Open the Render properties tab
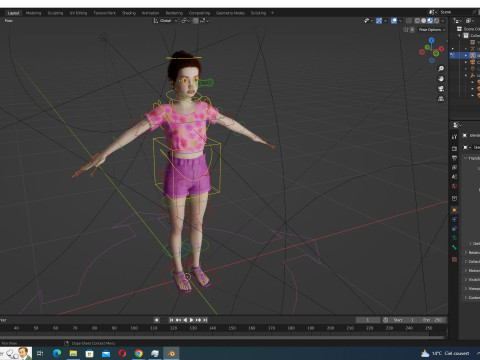The width and height of the screenshot is (480, 360). point(454,148)
